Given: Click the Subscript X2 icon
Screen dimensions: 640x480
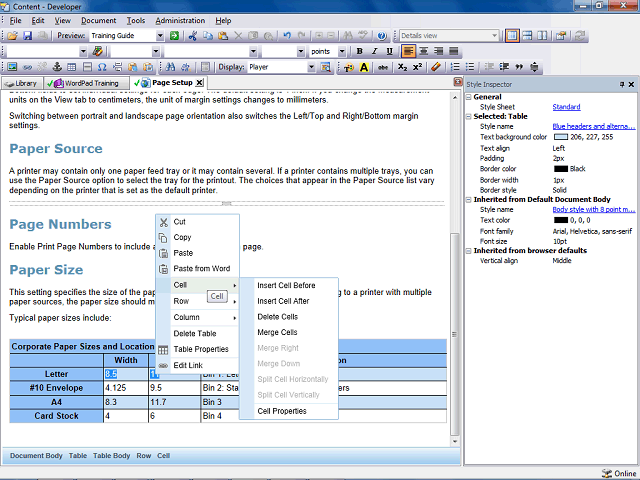Looking at the screenshot, I should pyautogui.click(x=402, y=67).
